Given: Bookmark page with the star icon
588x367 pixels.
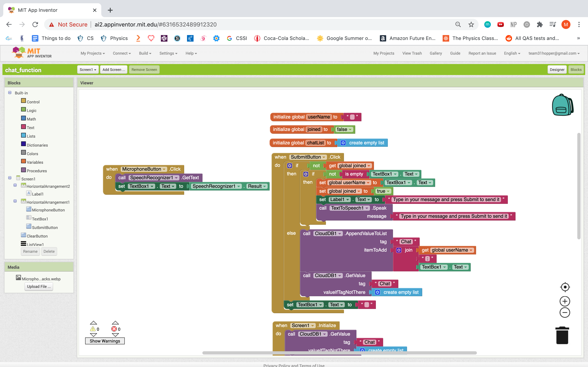Looking at the screenshot, I should (471, 24).
